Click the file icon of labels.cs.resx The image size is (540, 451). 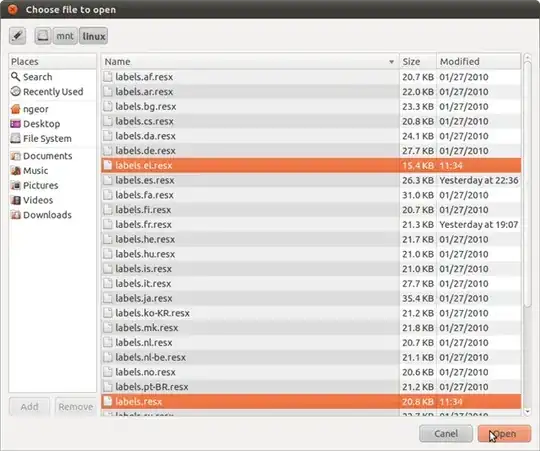(108, 121)
